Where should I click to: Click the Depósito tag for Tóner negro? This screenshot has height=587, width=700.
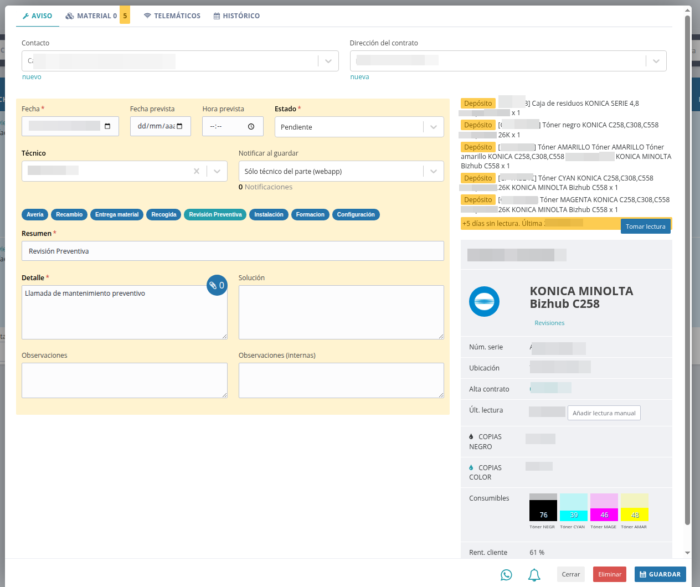pyautogui.click(x=478, y=125)
